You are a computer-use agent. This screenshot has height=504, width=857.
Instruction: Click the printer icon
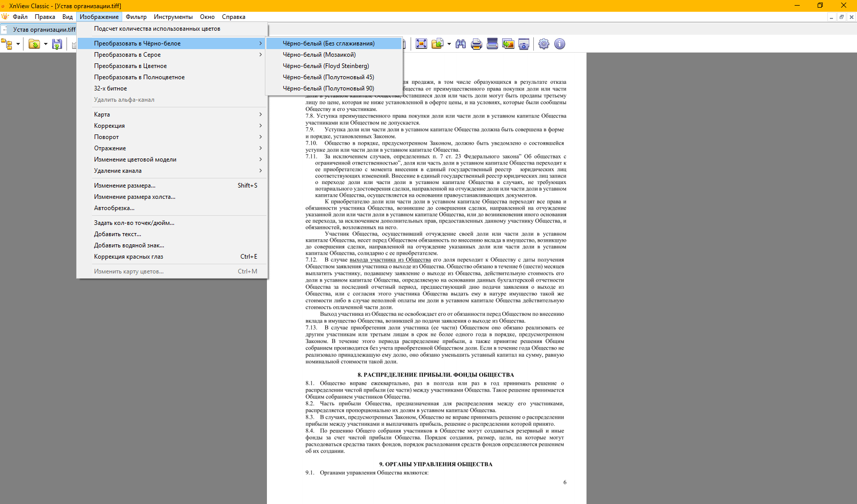pyautogui.click(x=477, y=44)
